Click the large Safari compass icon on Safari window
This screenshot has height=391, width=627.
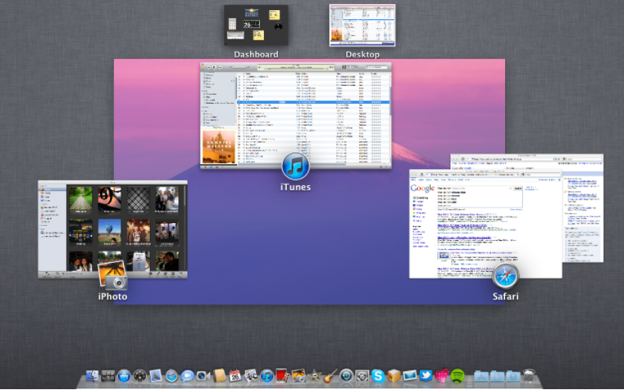pos(505,276)
